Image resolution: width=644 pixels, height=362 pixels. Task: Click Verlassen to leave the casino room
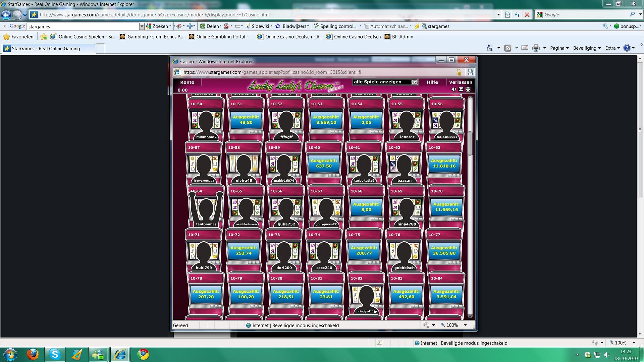461,82
